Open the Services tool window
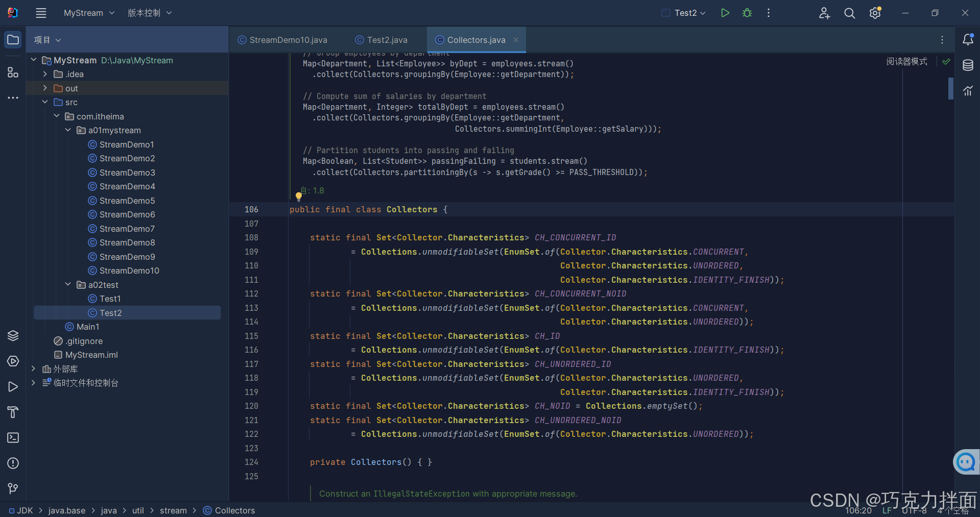 coord(13,361)
